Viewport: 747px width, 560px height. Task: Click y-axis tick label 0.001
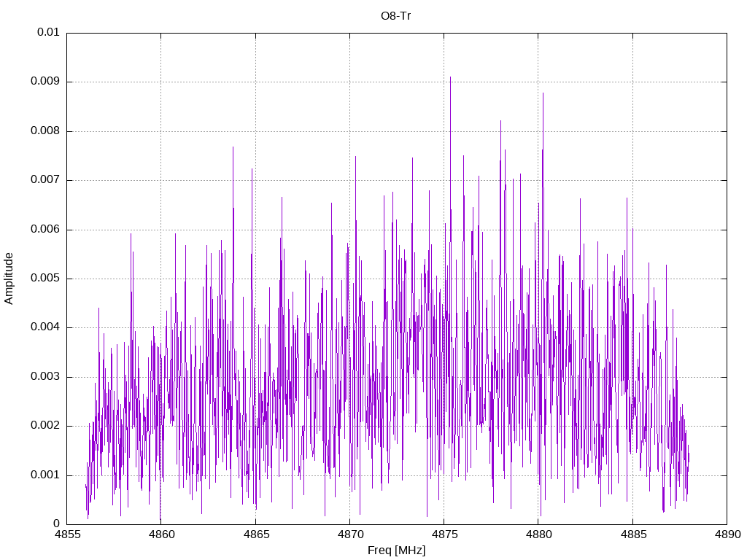click(x=45, y=475)
